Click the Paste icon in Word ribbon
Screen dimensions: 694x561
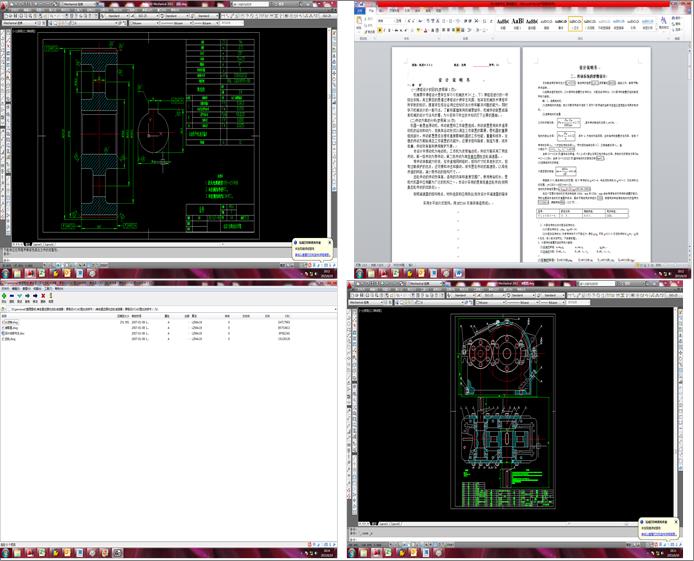pos(359,20)
